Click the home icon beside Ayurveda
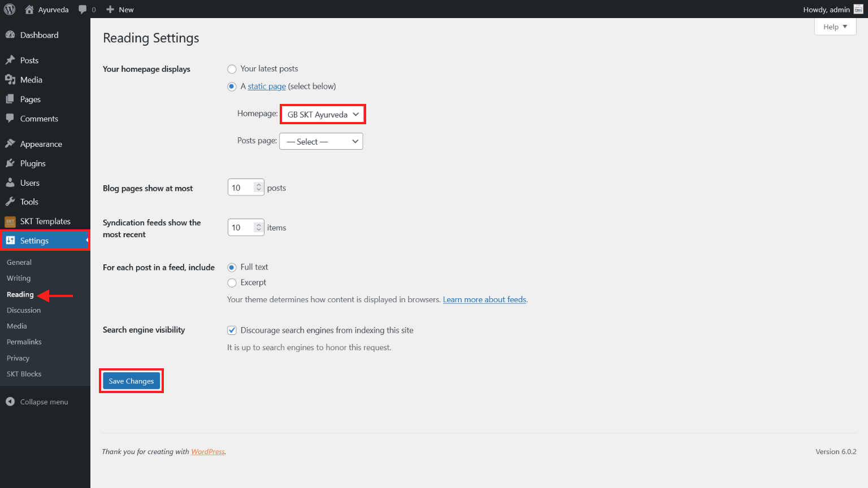This screenshot has height=488, width=868. 29,9
